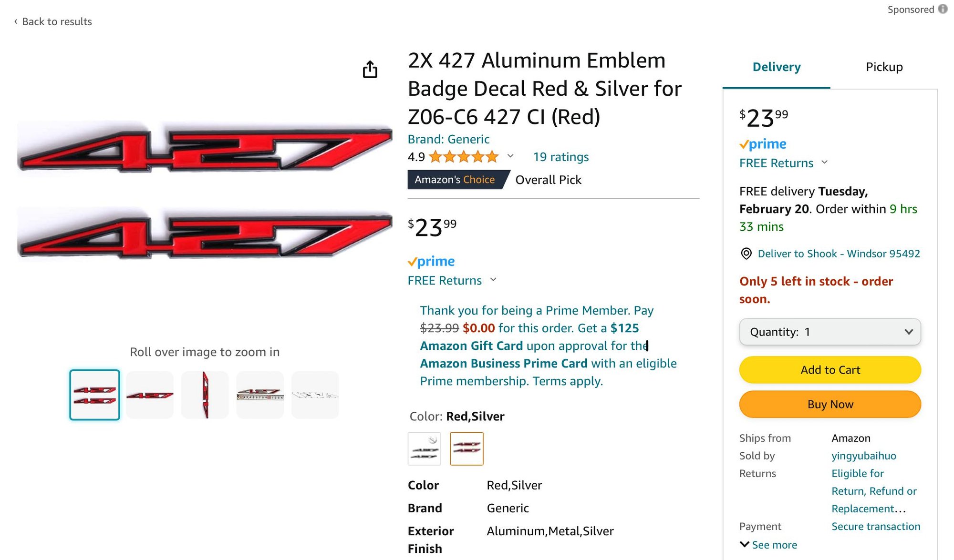
Task: Click the Buy Now button
Action: (830, 404)
